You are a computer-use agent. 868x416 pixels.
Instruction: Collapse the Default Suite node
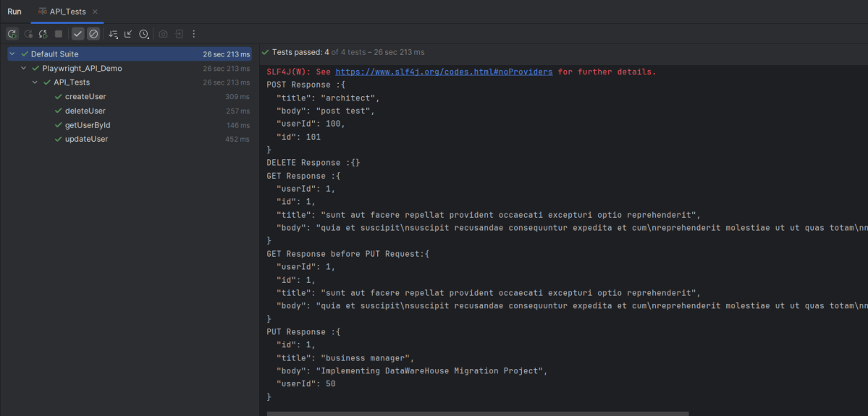tap(12, 54)
